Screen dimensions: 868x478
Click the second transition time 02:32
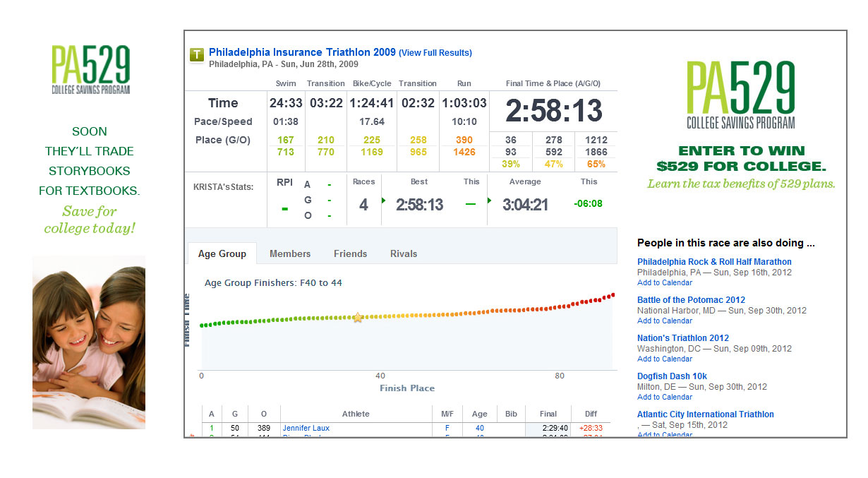(418, 103)
